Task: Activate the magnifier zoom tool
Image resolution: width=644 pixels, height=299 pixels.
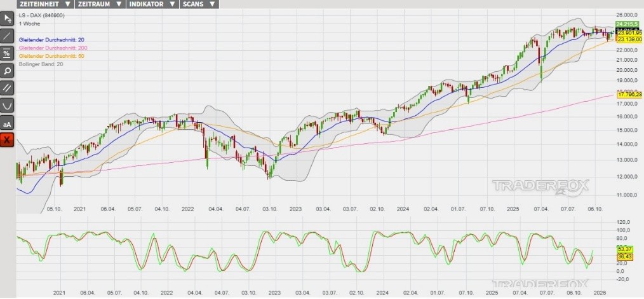Action: click(7, 71)
